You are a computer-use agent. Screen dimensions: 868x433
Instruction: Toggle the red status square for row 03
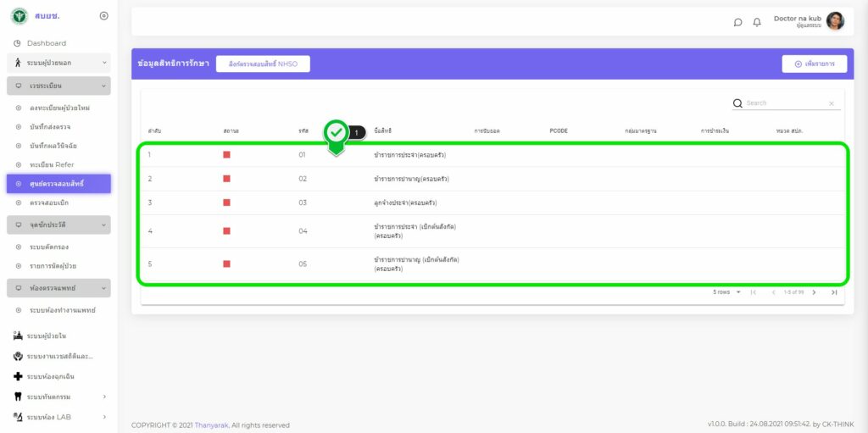click(226, 203)
